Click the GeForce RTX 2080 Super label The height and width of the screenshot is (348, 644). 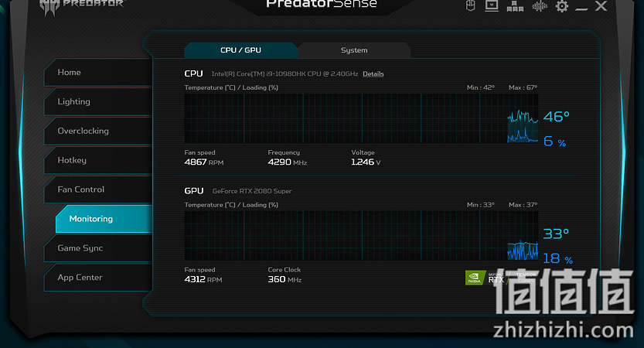pyautogui.click(x=252, y=191)
